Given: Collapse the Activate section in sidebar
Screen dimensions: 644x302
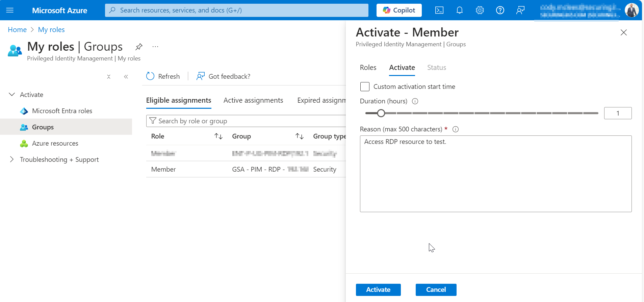Looking at the screenshot, I should [x=12, y=95].
